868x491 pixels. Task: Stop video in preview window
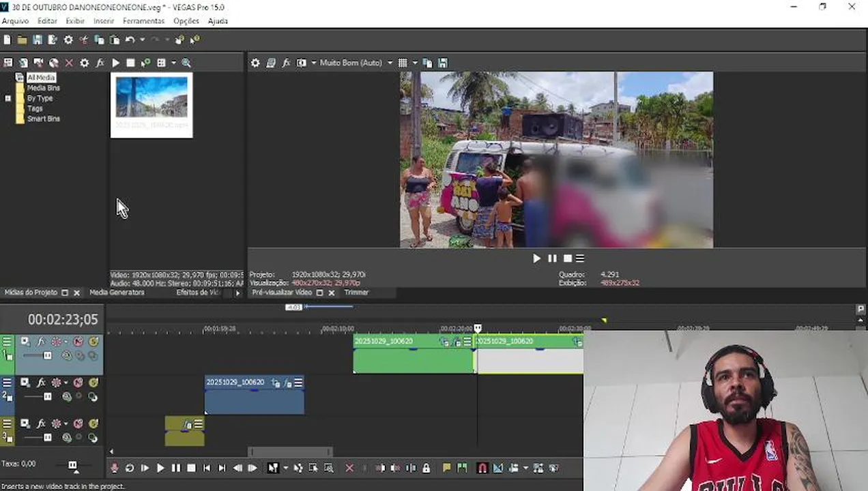[x=567, y=258]
